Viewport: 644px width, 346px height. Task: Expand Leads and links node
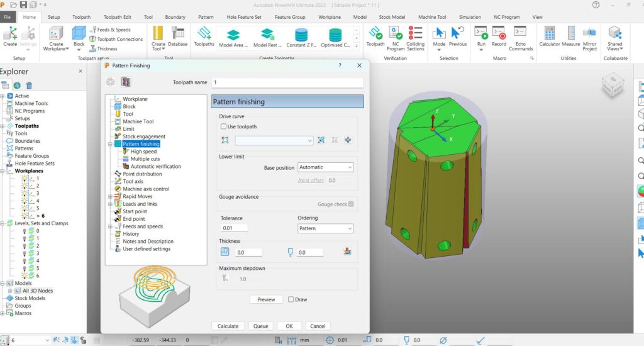tap(110, 204)
